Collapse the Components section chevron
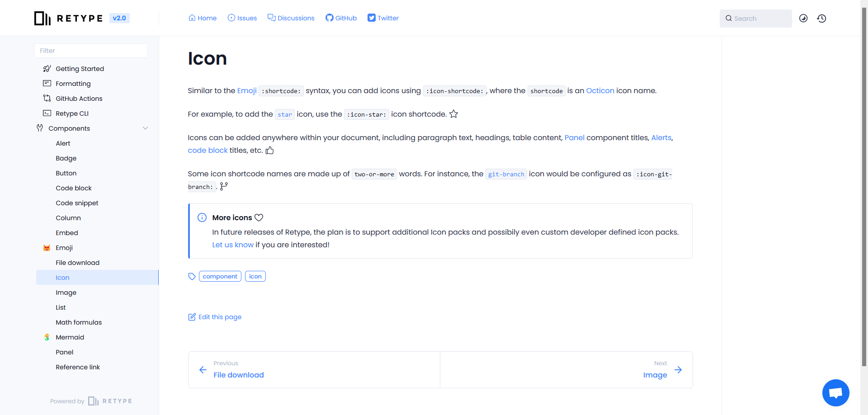This screenshot has height=415, width=868. point(145,128)
